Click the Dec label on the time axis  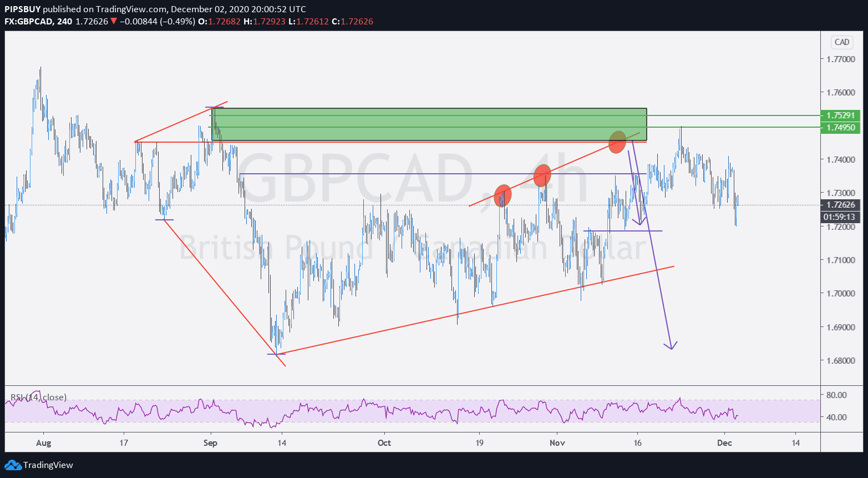click(724, 442)
